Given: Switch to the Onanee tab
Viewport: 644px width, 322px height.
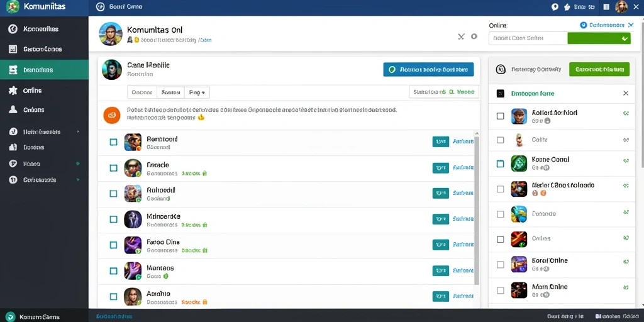Looking at the screenshot, I should (142, 92).
